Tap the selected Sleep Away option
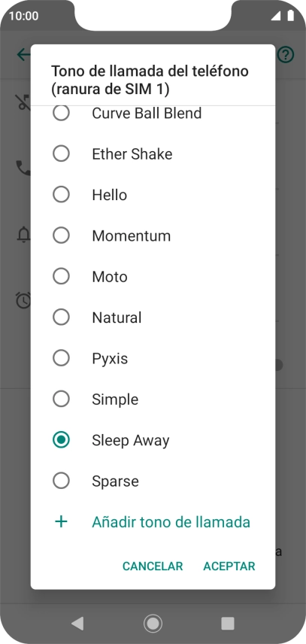Image resolution: width=306 pixels, height=644 pixels. pyautogui.click(x=61, y=440)
